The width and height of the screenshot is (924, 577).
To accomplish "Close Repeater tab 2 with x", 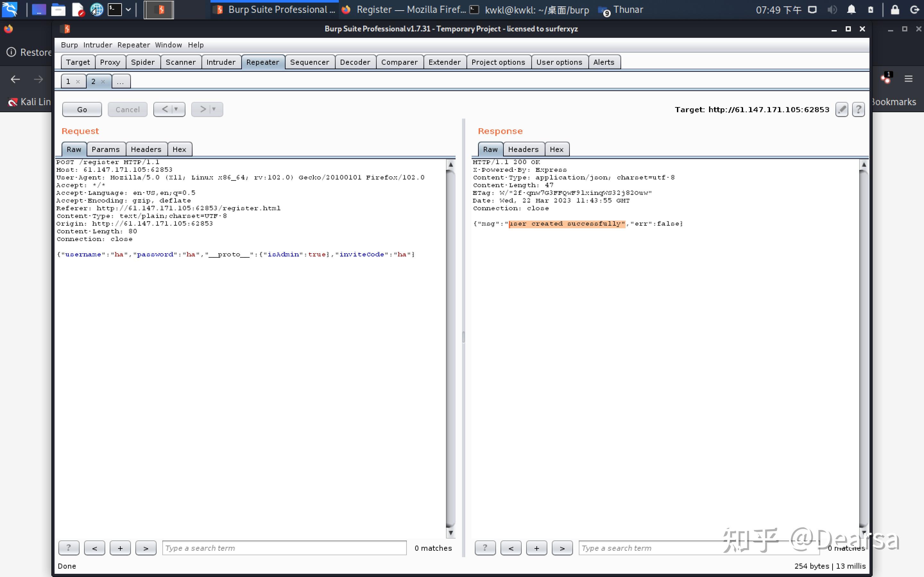I will 103,82.
